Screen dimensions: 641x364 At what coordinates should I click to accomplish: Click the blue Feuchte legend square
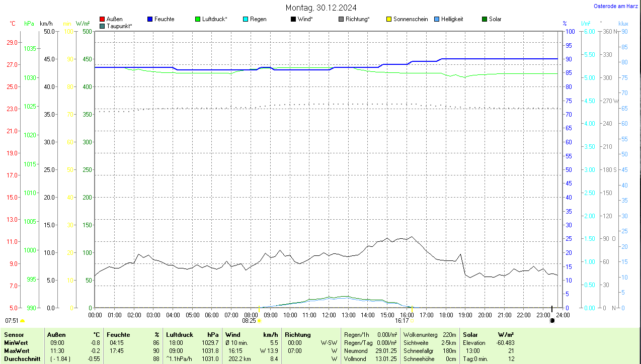tap(150, 19)
